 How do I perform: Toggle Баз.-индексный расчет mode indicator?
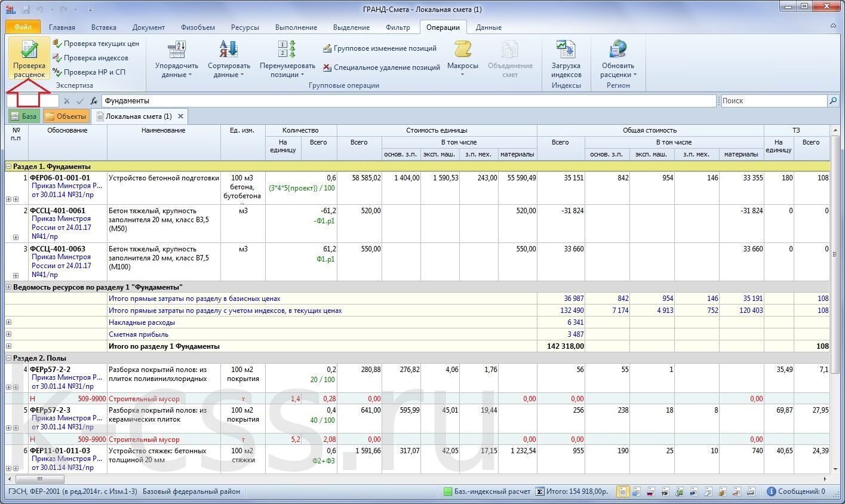pyautogui.click(x=487, y=491)
